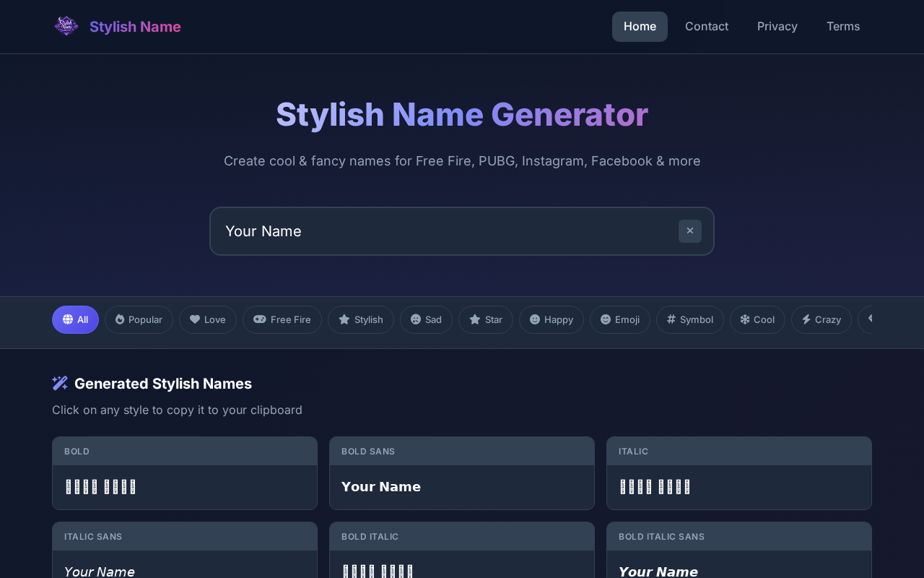
Task: Filter by Free Fire category
Action: click(x=282, y=319)
